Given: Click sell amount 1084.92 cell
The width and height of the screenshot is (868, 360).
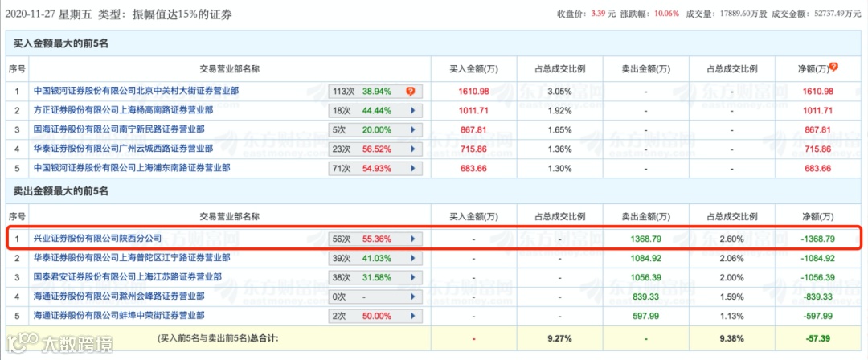Looking at the screenshot, I should [645, 259].
